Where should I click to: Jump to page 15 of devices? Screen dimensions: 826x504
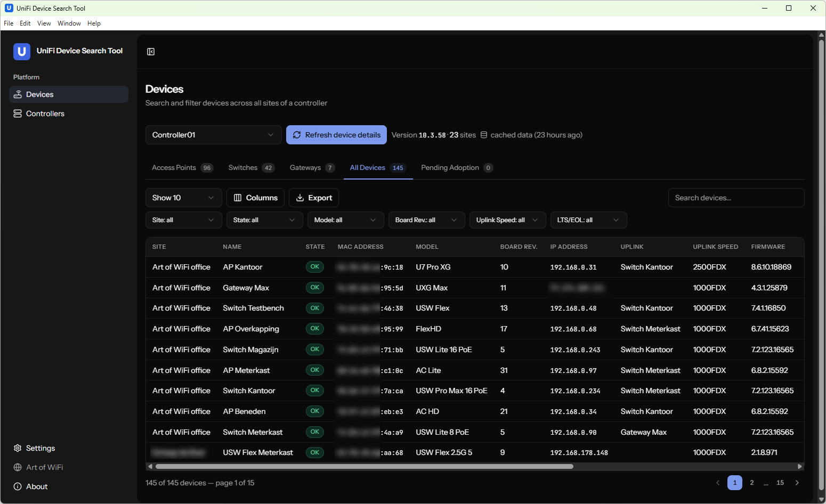pyautogui.click(x=780, y=483)
